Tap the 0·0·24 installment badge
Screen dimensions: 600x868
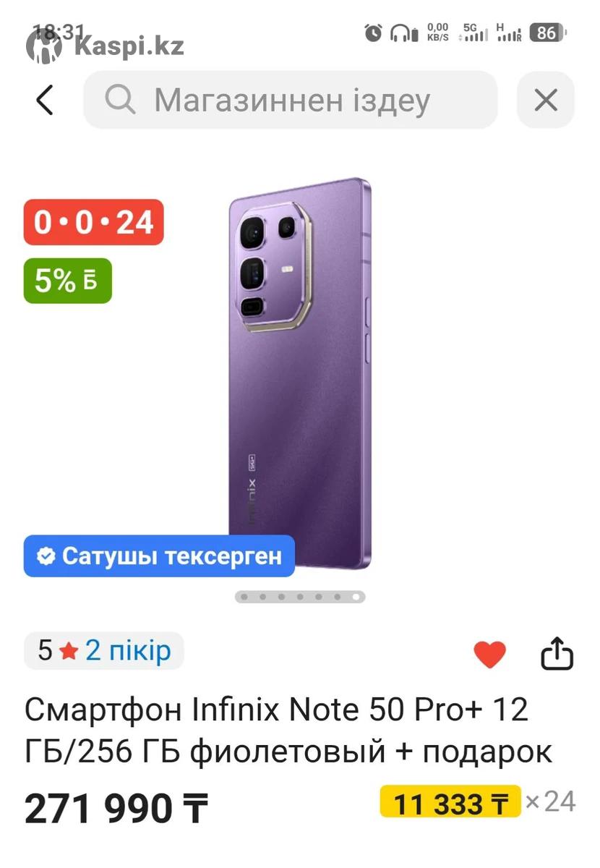[x=94, y=222]
